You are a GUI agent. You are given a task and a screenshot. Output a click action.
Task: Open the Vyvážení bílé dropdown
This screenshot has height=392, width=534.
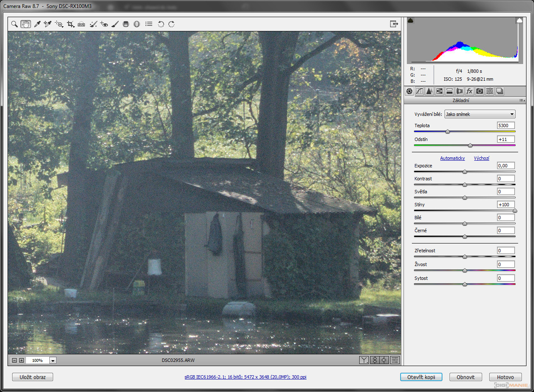pyautogui.click(x=480, y=114)
